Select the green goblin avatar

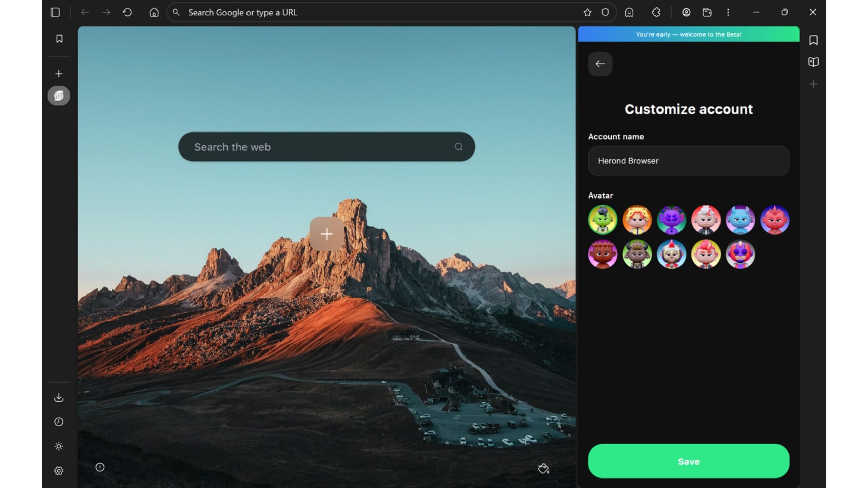(x=603, y=220)
